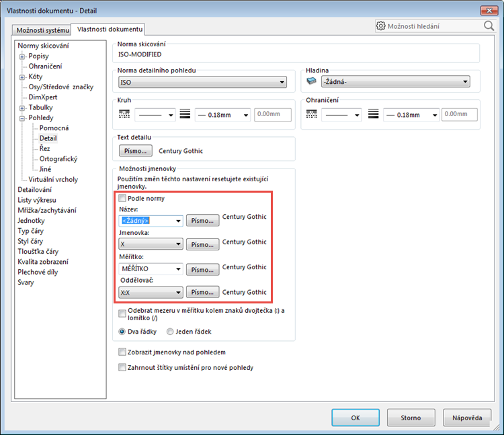Click the Kruh line style icon
This screenshot has height=435, width=504.
124,114
